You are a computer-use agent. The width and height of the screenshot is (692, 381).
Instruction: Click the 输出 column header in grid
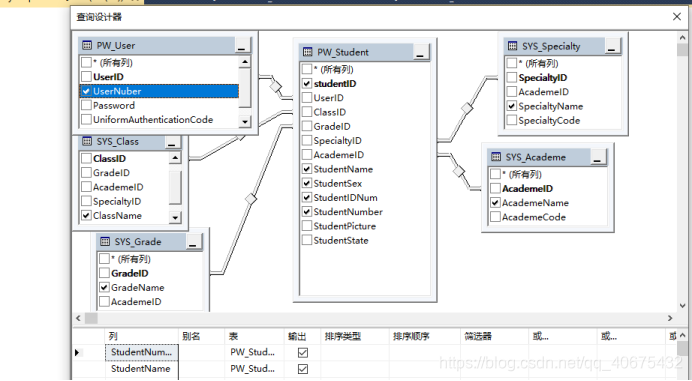click(303, 336)
